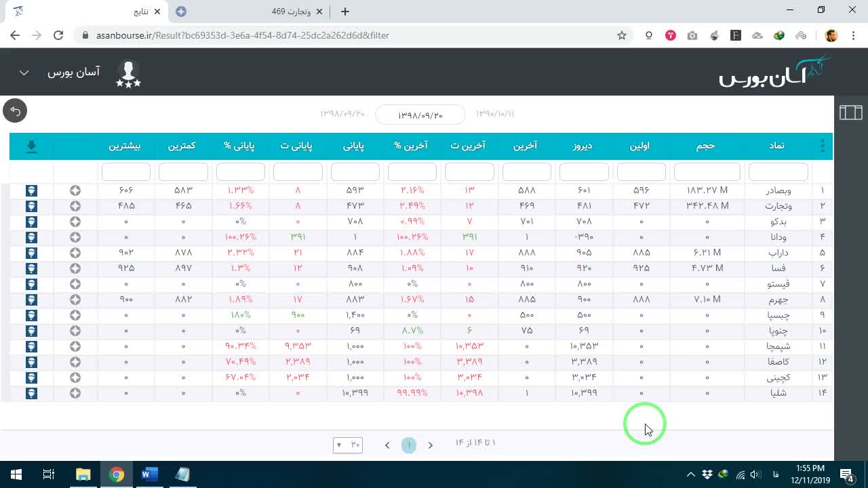
Task: Open a new browser tab
Action: pos(345,12)
